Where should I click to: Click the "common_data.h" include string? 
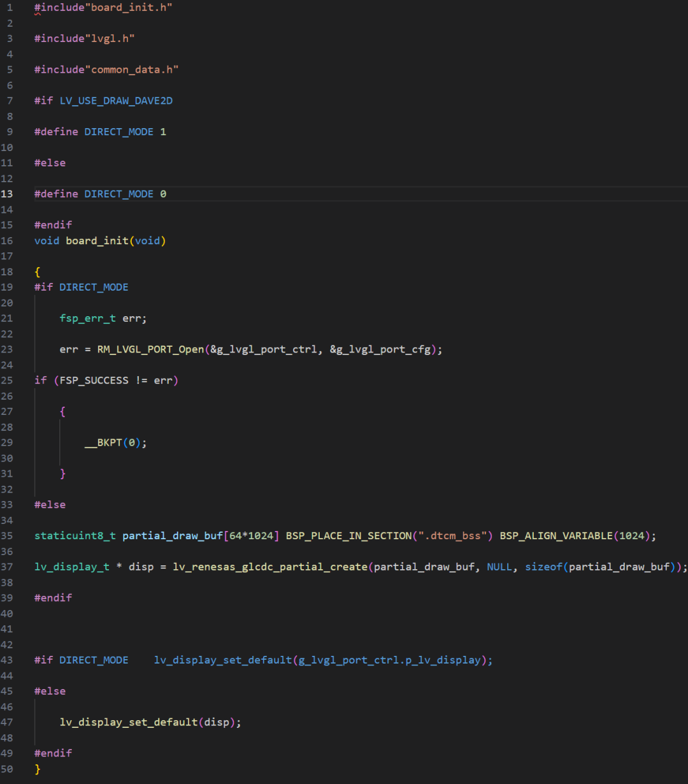point(132,69)
